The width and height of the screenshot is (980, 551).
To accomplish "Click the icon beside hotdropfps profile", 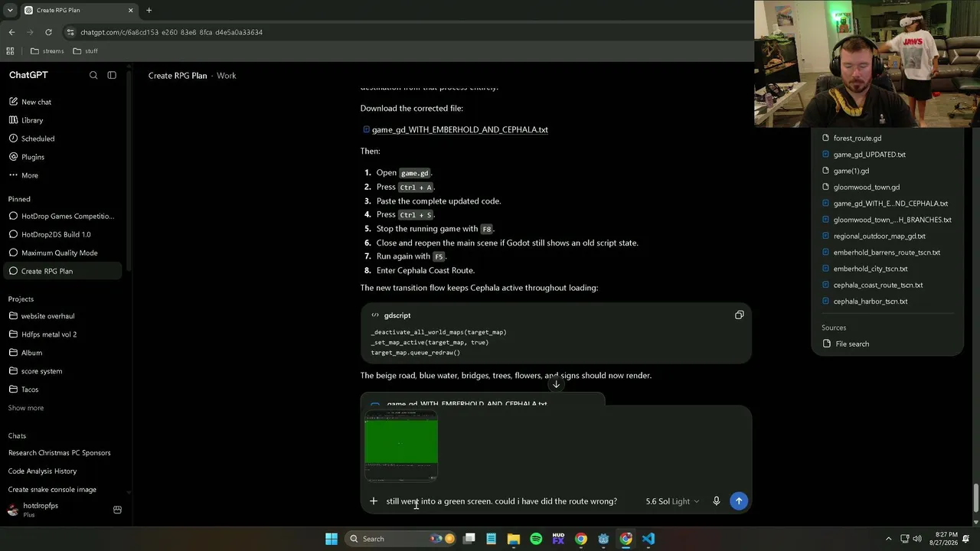I will [117, 510].
